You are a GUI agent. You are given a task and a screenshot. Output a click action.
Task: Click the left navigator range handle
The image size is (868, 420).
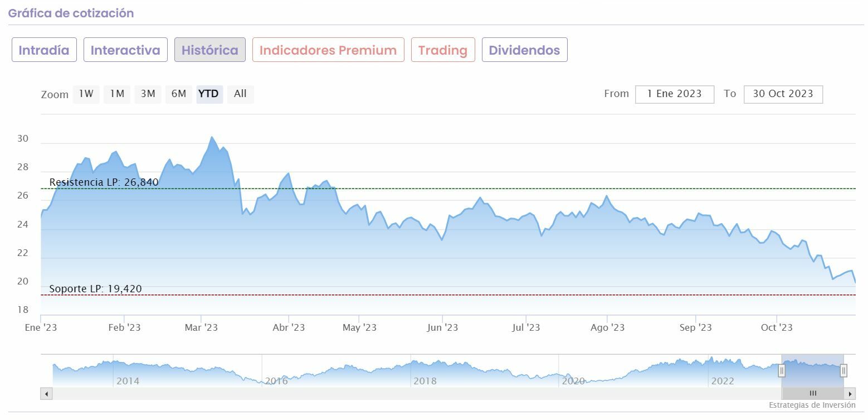pos(782,370)
